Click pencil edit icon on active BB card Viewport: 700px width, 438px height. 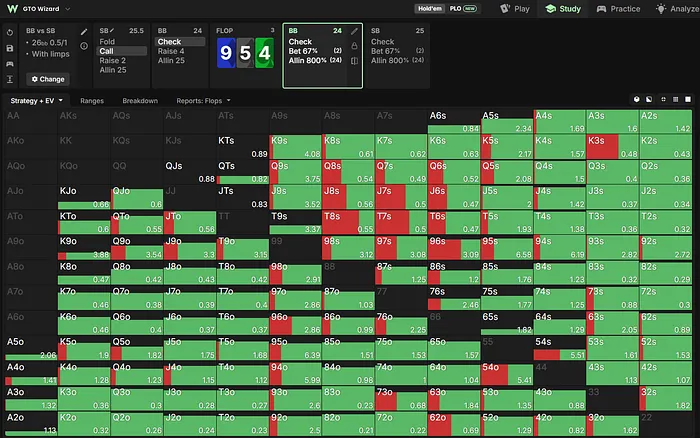pos(354,31)
